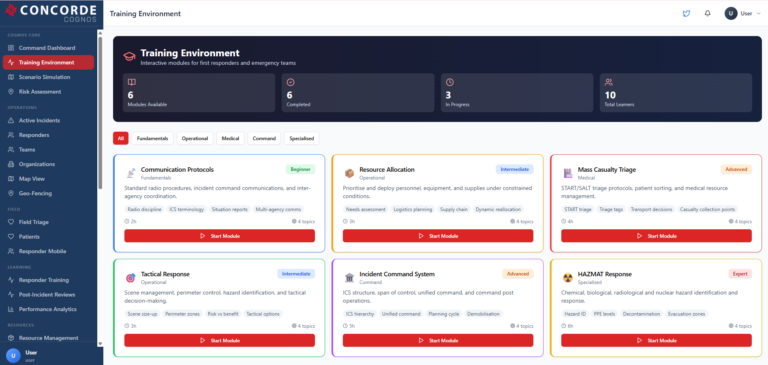
Task: Click the Supply chain topic tag
Action: [454, 209]
